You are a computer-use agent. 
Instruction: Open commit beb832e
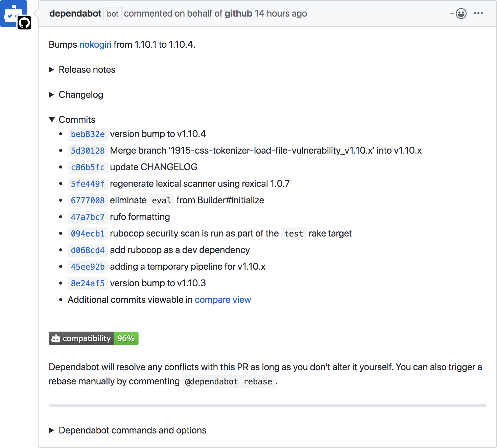point(88,134)
